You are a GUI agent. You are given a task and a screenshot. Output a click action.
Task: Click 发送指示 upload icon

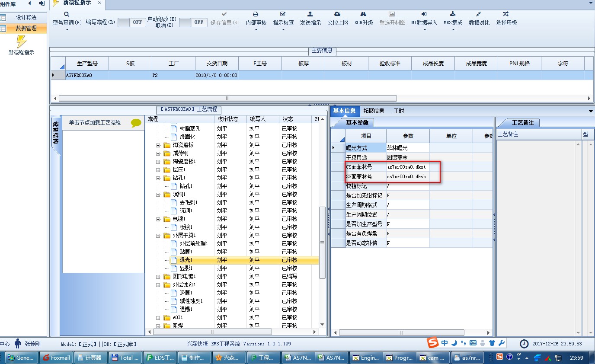click(310, 14)
